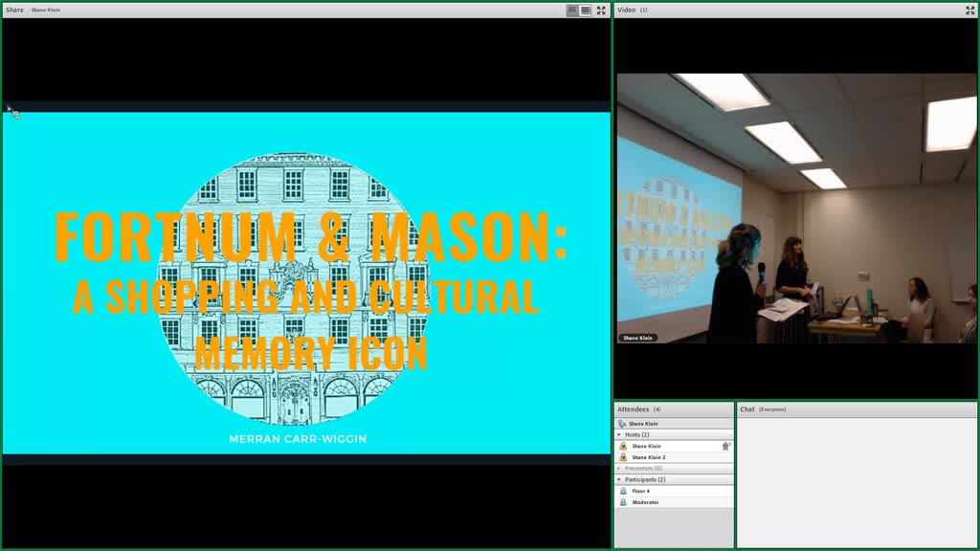The image size is (980, 551).
Task: Select the second Share pod layout view icon
Action: pyautogui.click(x=586, y=10)
